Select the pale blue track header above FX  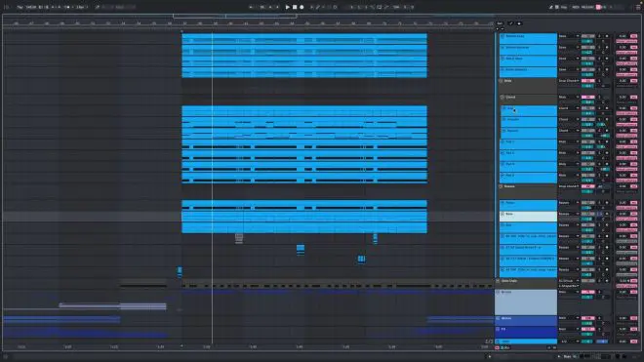click(526, 302)
